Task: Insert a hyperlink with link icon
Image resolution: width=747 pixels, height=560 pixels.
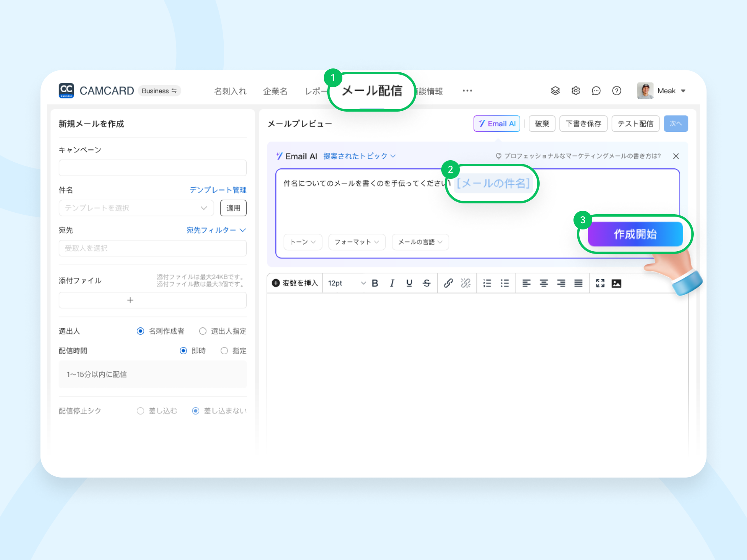Action: coord(448,283)
